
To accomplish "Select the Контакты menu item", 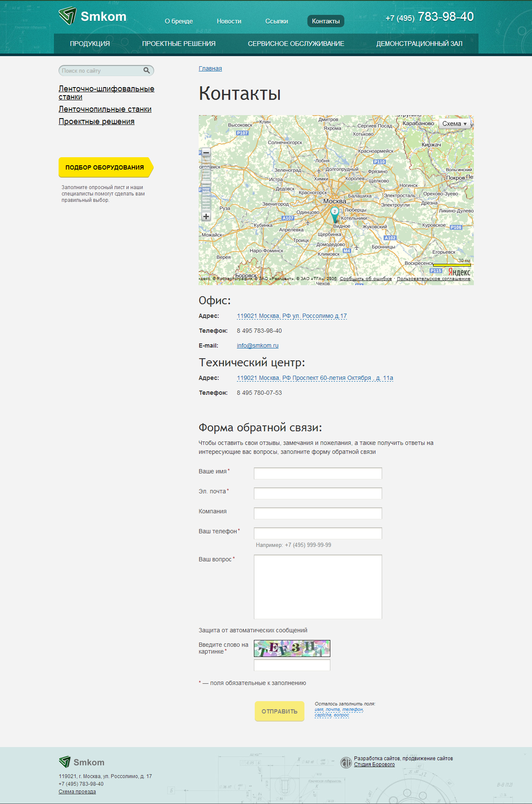I will click(326, 21).
